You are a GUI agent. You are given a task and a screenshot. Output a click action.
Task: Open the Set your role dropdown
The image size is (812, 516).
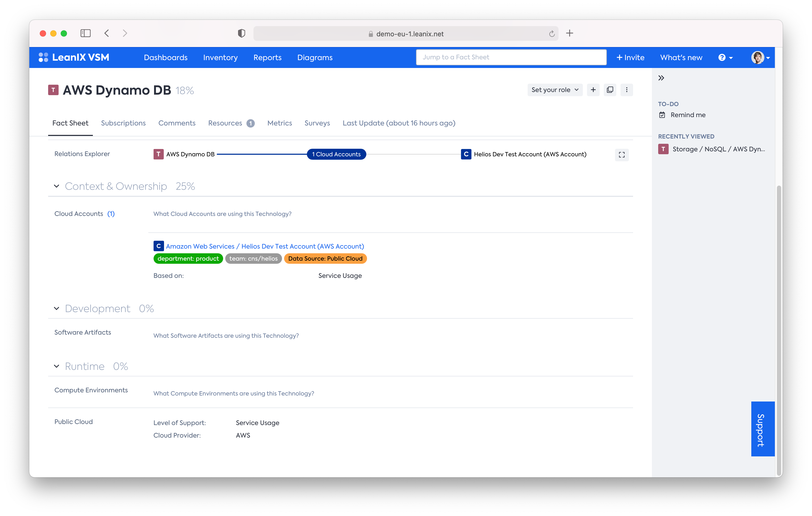pyautogui.click(x=555, y=90)
